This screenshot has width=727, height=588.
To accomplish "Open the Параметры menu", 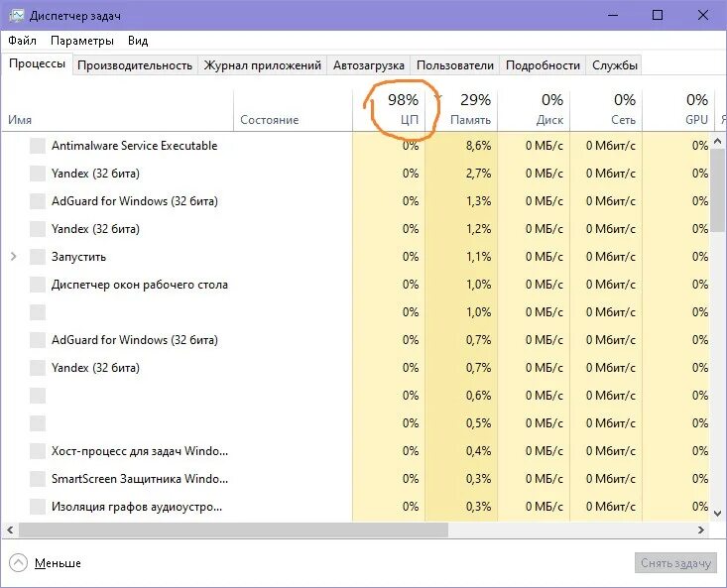I will click(x=82, y=41).
